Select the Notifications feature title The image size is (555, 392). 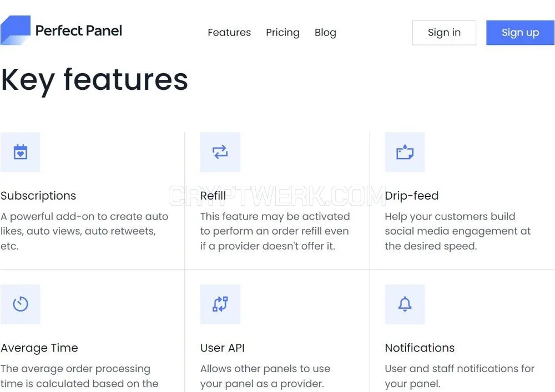click(420, 348)
